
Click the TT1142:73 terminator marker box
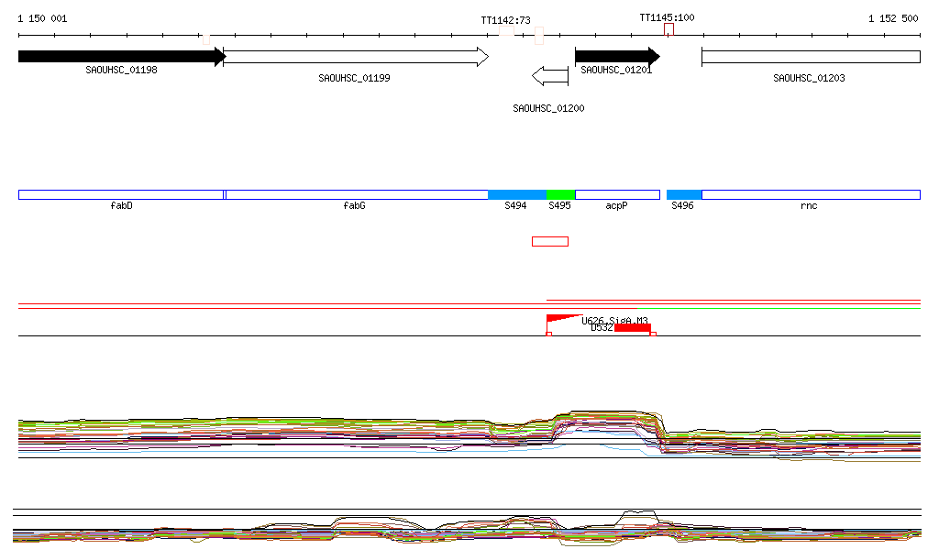tap(506, 32)
